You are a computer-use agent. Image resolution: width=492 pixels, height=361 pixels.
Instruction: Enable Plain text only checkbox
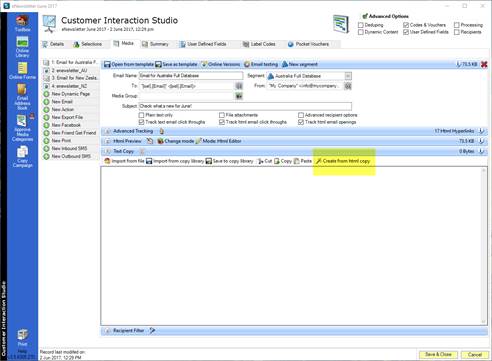(x=141, y=115)
